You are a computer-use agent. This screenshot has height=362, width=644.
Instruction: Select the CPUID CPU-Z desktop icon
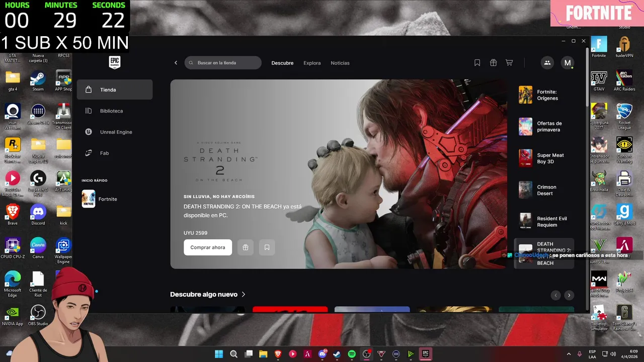[x=13, y=248]
